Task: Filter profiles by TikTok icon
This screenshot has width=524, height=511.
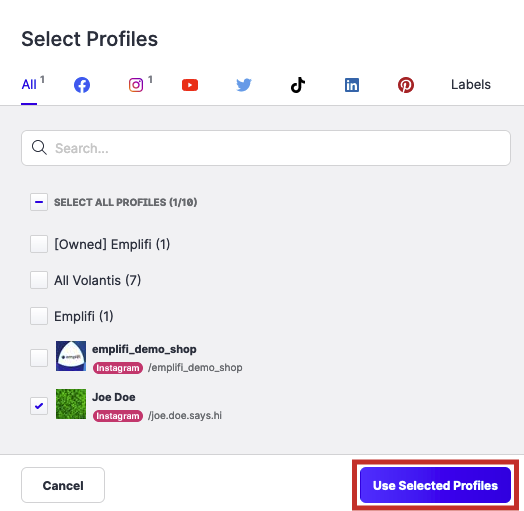Action: pyautogui.click(x=298, y=85)
